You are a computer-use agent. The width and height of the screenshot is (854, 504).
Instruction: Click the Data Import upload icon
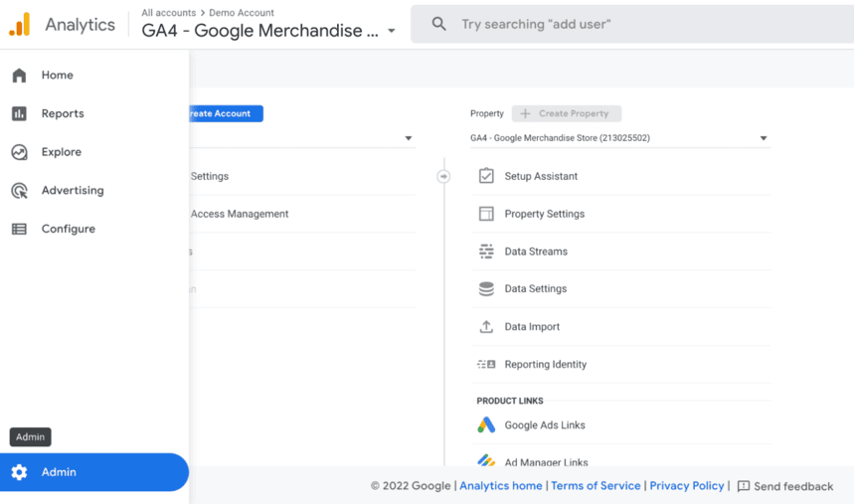point(486,327)
